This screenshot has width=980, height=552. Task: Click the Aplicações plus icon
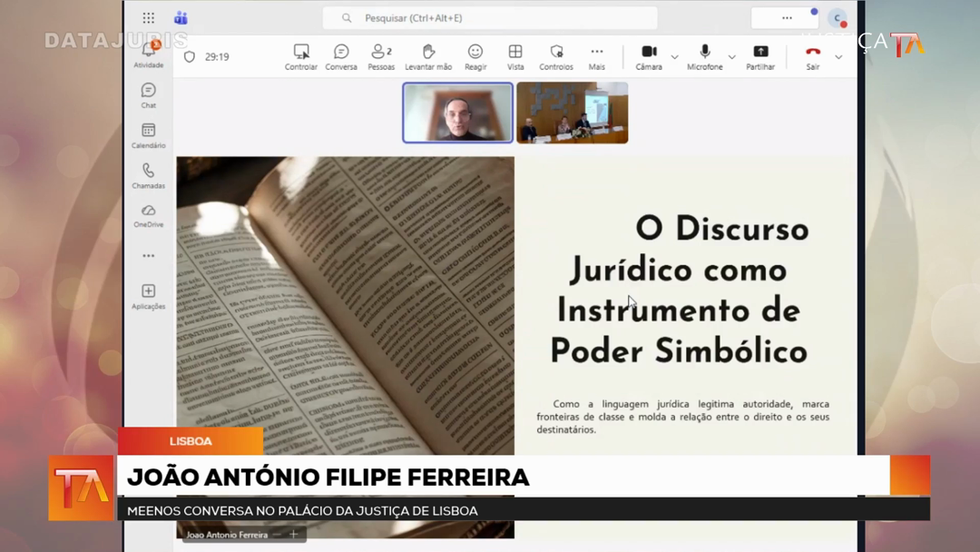(x=149, y=291)
